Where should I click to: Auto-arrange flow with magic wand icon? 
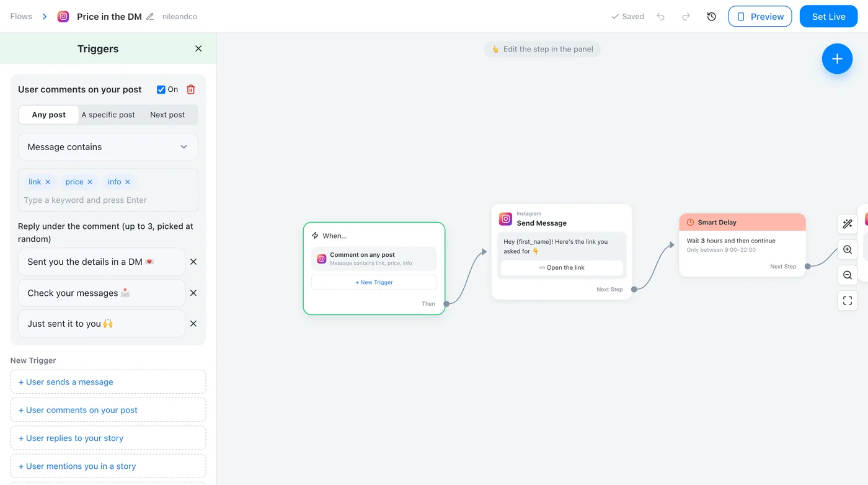(x=848, y=224)
